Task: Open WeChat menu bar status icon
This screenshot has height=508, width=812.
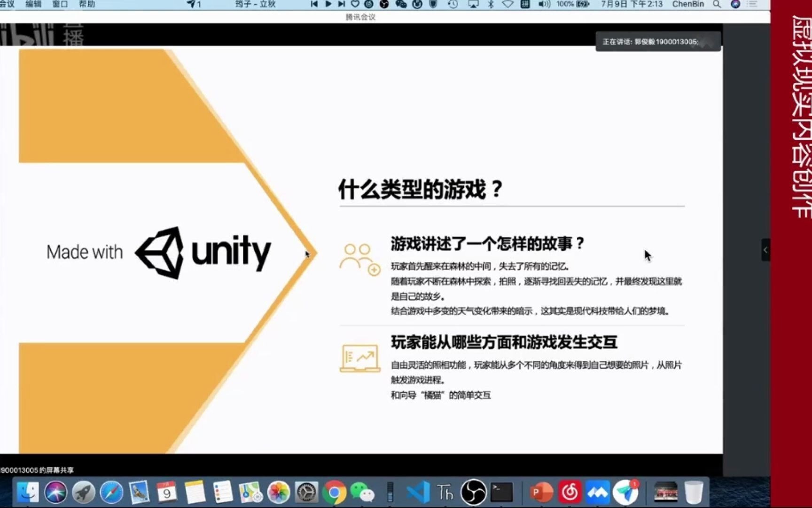Action: 401,4
